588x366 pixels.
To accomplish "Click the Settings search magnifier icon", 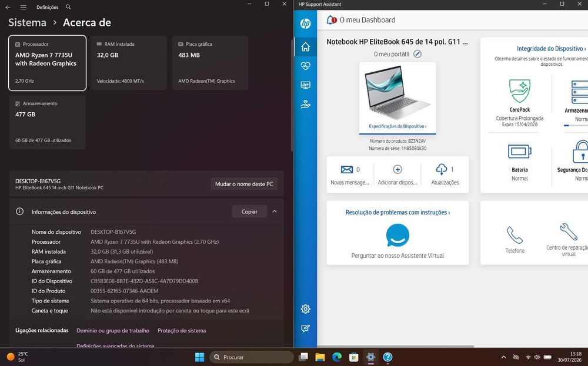I will [x=68, y=6].
